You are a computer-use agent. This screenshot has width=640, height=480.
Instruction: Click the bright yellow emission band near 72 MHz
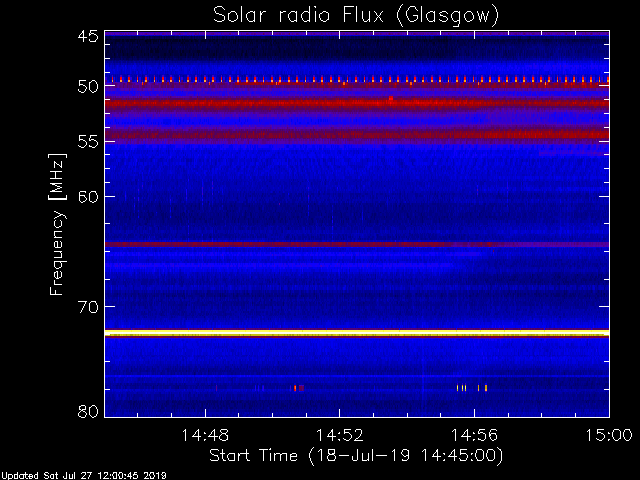tap(357, 333)
